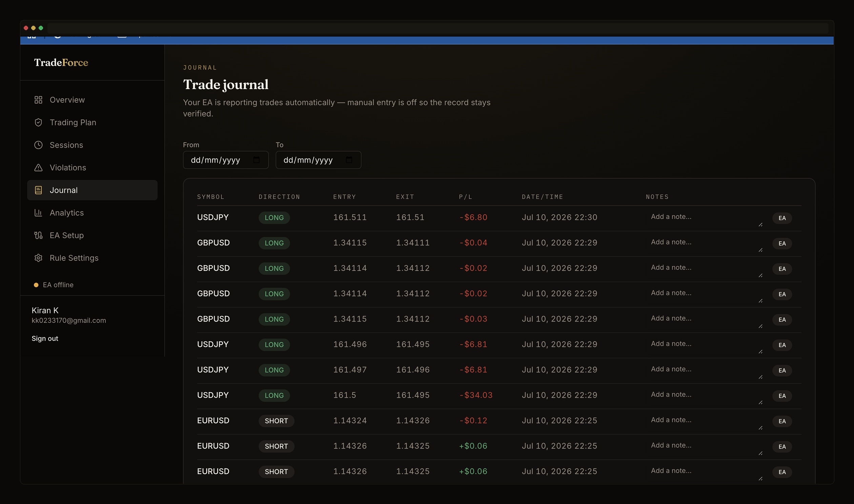Click the 161.5 entry price
The width and height of the screenshot is (854, 504).
(x=344, y=395)
